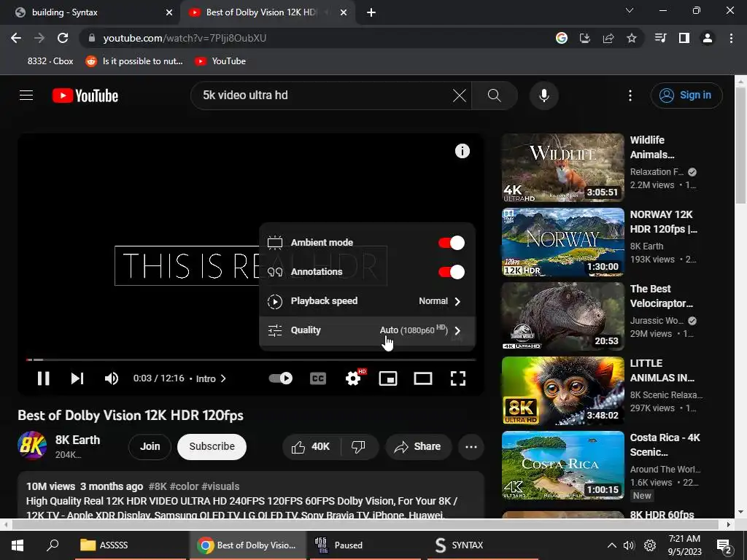The width and height of the screenshot is (747, 560).
Task: Toggle Annotations switch off
Action: [451, 272]
